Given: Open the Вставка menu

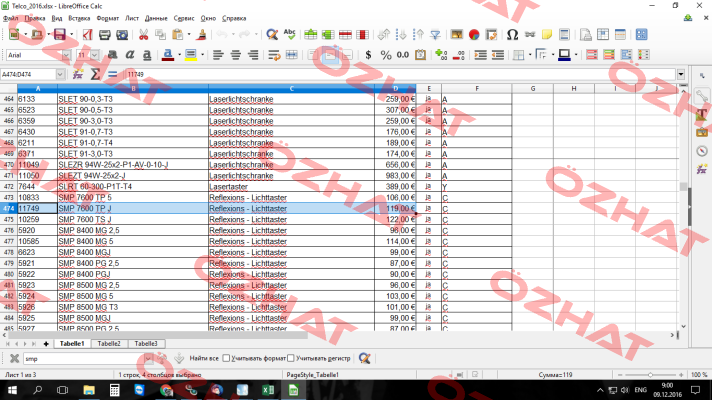Looking at the screenshot, I should (79, 18).
